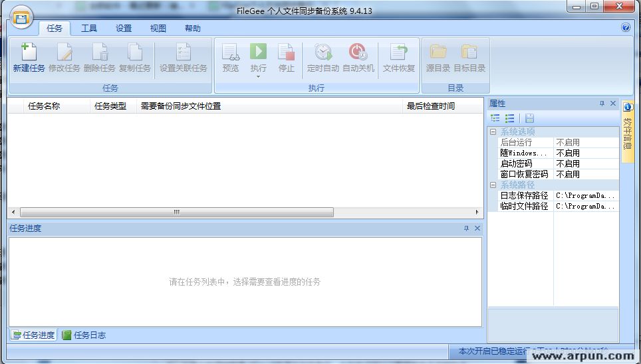Click the save icon in 属性 toolbar
This screenshot has width=641, height=364.
point(529,118)
